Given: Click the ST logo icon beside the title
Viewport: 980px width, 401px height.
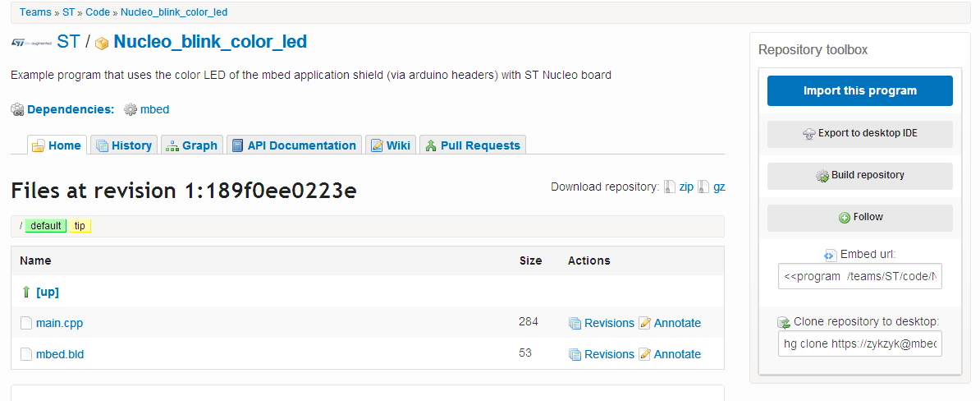Looking at the screenshot, I should pyautogui.click(x=31, y=43).
